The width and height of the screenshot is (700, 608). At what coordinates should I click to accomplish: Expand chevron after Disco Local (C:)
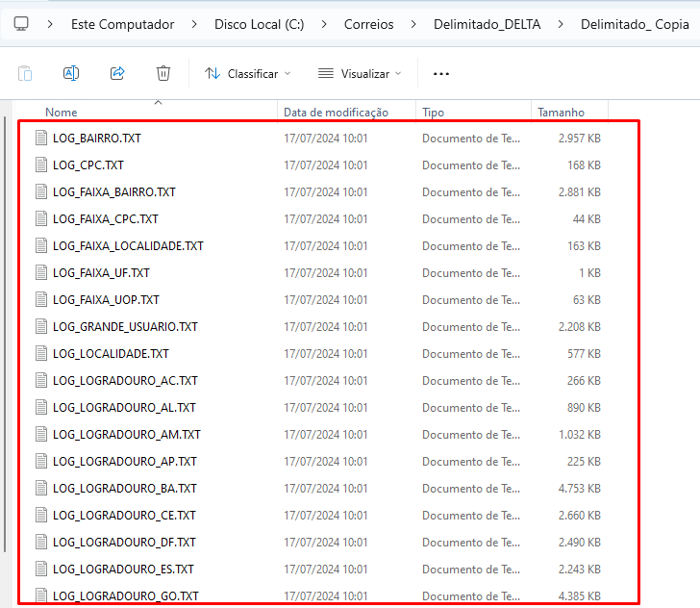(324, 24)
